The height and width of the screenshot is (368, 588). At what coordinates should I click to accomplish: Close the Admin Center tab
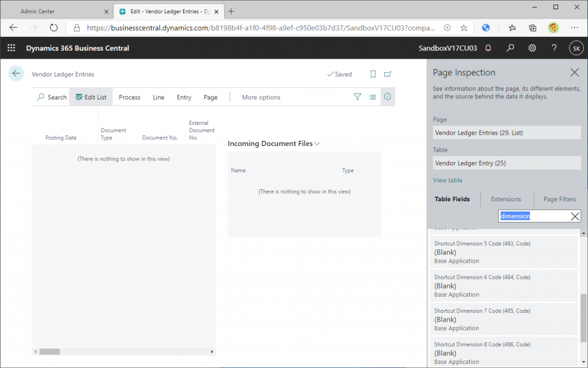[x=106, y=11]
